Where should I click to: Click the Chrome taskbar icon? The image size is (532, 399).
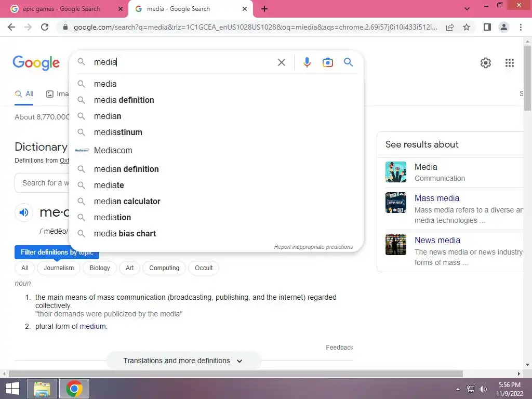[74, 389]
